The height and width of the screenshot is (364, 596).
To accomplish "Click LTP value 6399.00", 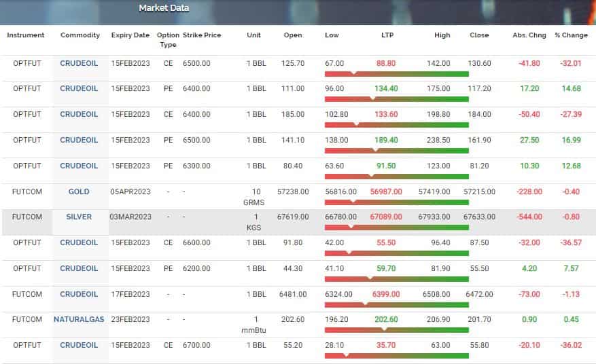I will 386,294.
